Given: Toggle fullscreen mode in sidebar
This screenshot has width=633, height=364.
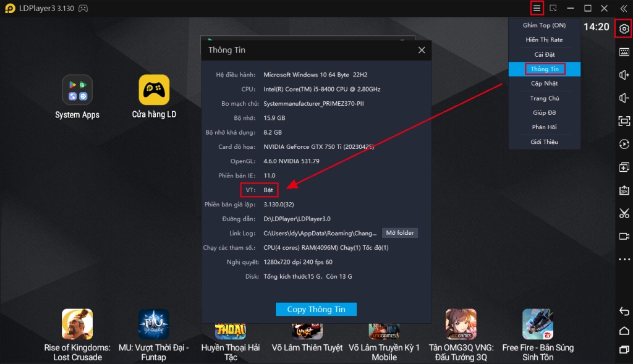Looking at the screenshot, I should [x=624, y=121].
